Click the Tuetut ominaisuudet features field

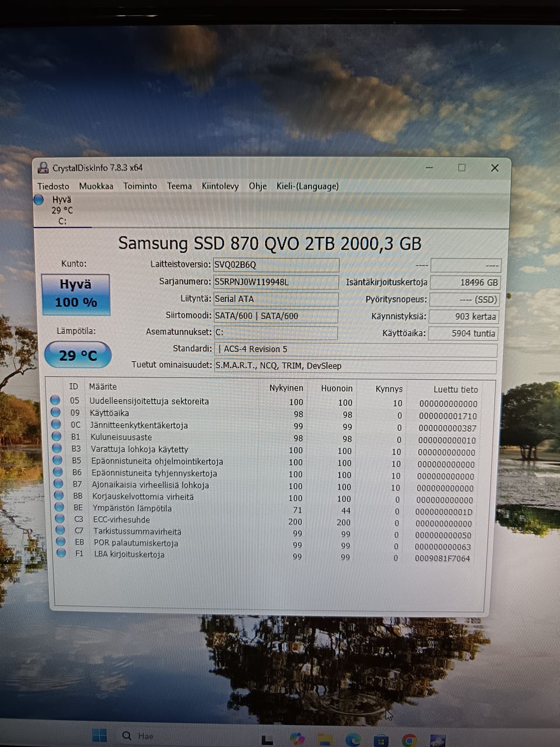(x=355, y=366)
